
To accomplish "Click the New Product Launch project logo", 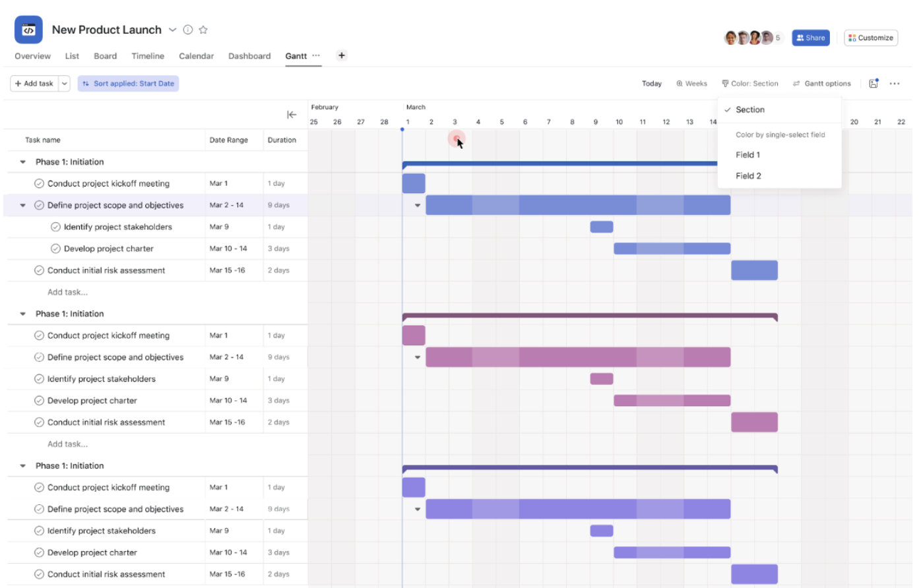I will [x=28, y=29].
